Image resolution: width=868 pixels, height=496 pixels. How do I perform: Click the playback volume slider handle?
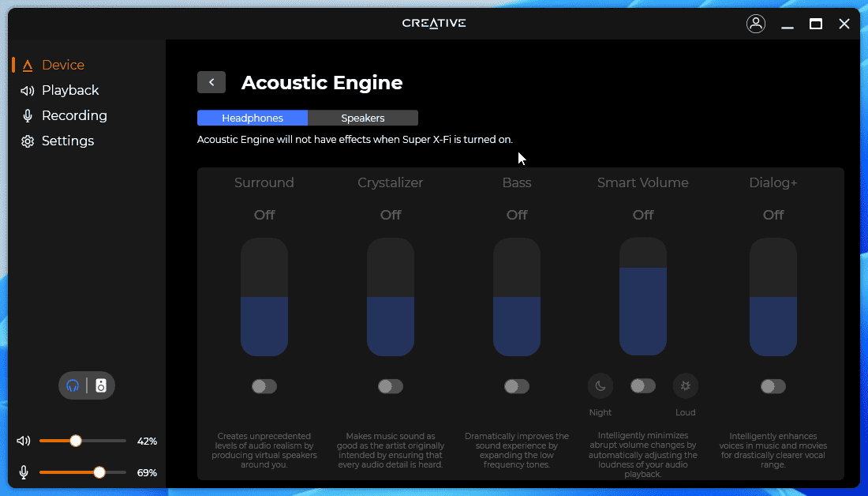76,441
